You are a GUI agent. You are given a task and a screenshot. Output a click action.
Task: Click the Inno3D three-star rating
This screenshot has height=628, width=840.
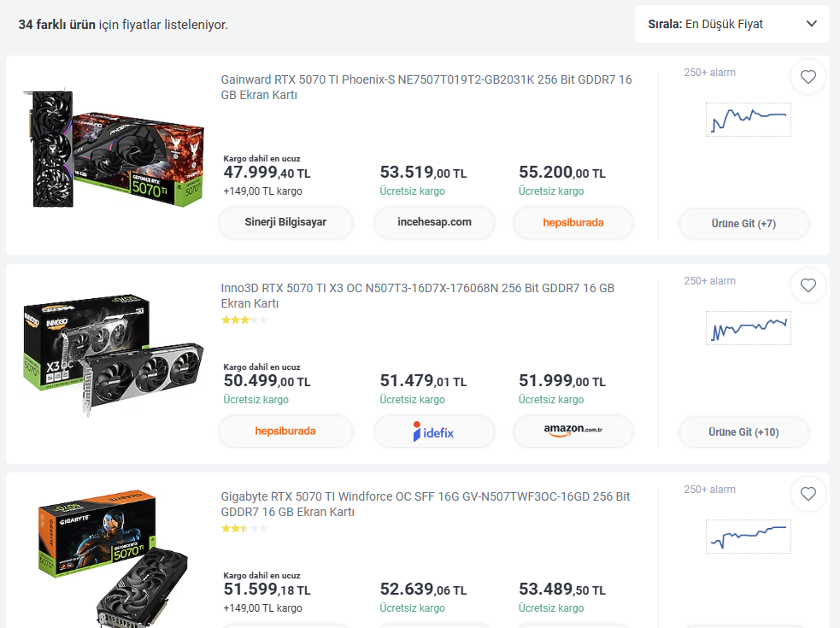coord(244,320)
